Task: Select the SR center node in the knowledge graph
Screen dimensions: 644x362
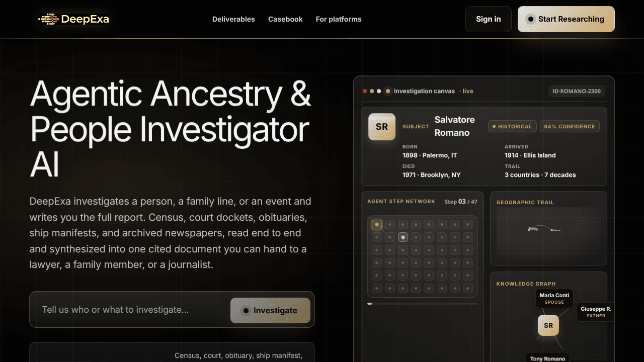Action: click(548, 325)
